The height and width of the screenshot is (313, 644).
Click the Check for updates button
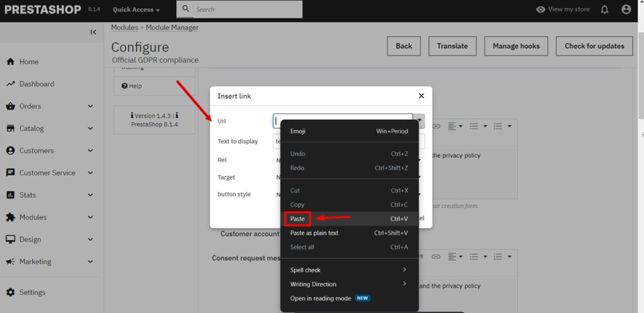coord(594,46)
